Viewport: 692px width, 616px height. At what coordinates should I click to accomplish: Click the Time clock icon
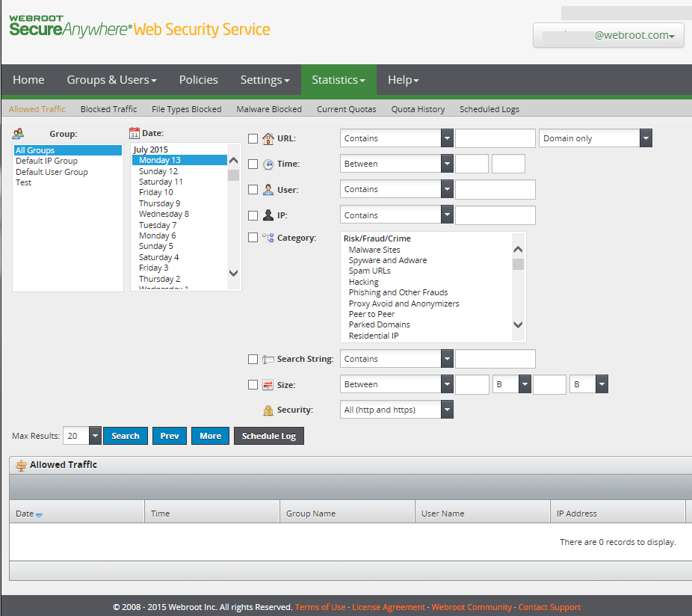tap(268, 164)
